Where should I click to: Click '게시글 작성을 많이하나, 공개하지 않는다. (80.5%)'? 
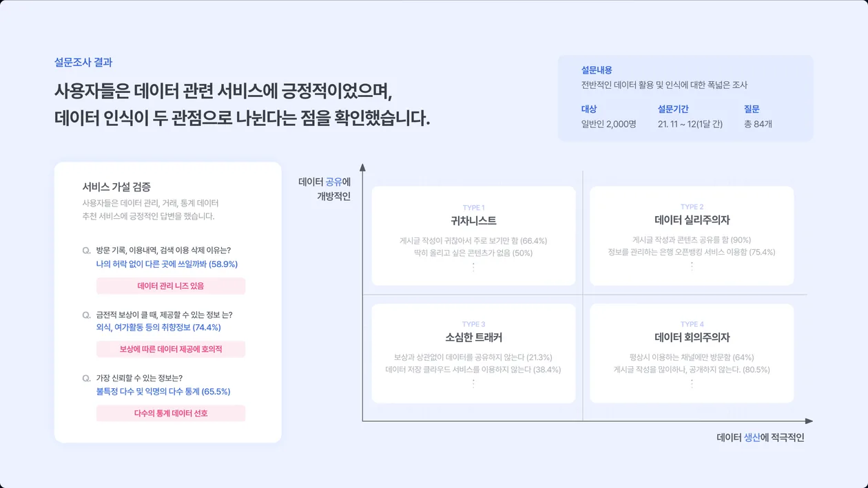692,370
